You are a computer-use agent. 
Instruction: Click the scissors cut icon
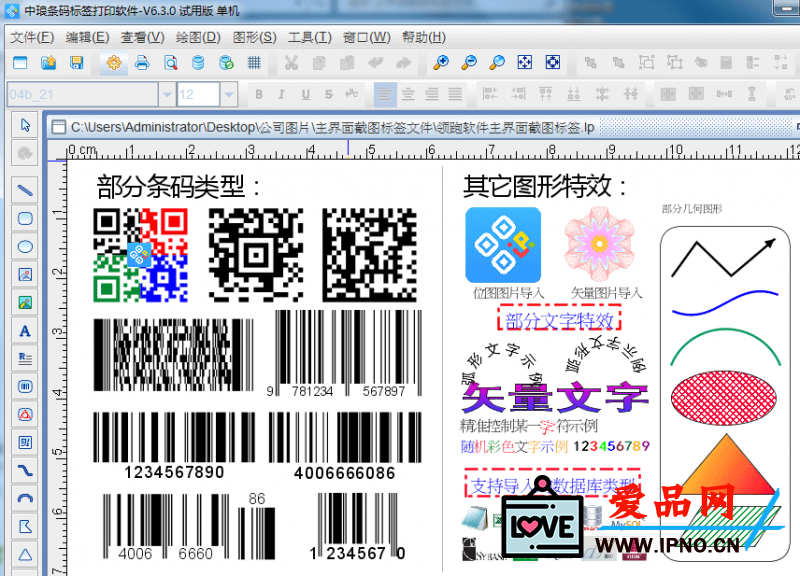point(291,63)
